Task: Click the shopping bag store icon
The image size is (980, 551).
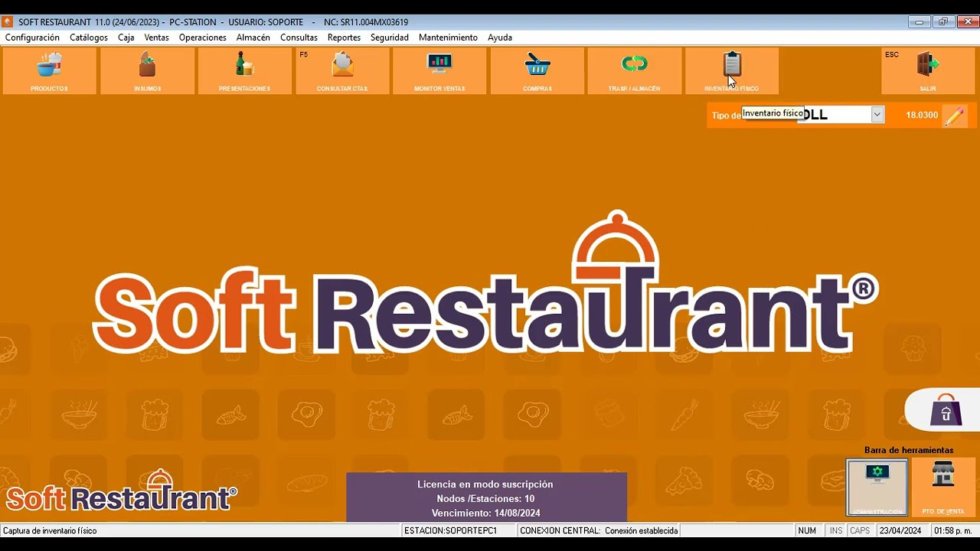Action: pos(946,410)
